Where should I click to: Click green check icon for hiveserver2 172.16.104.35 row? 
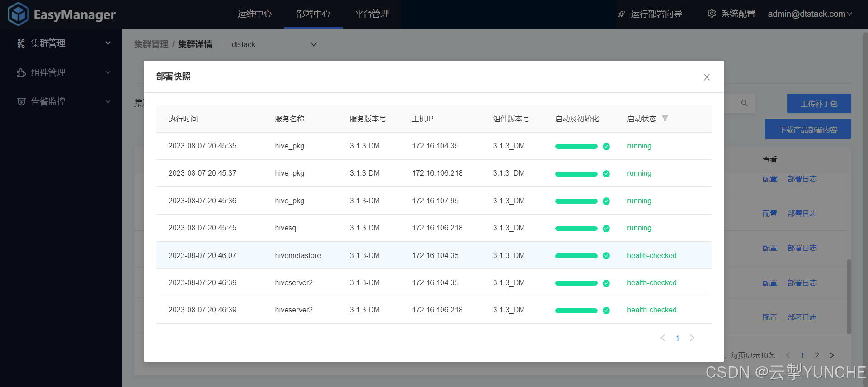[606, 283]
